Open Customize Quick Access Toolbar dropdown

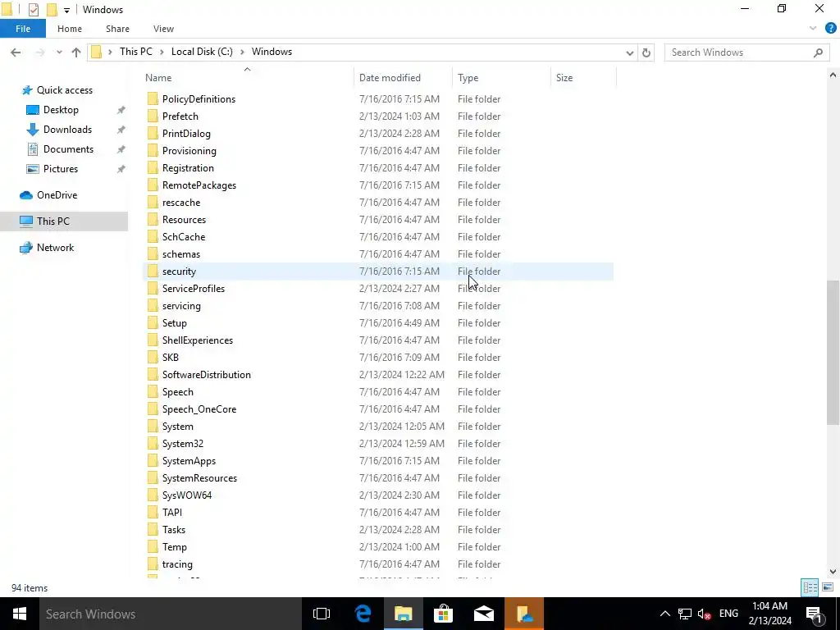coord(66,10)
